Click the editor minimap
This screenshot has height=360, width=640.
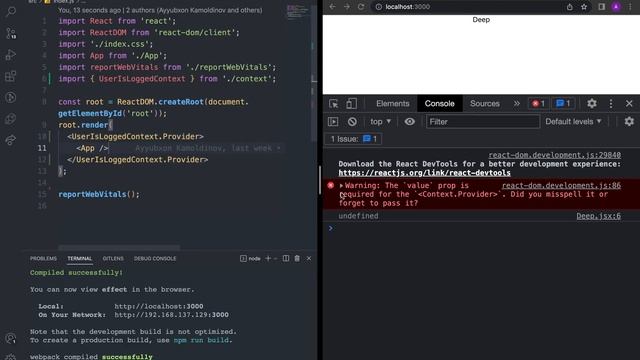coord(297,12)
